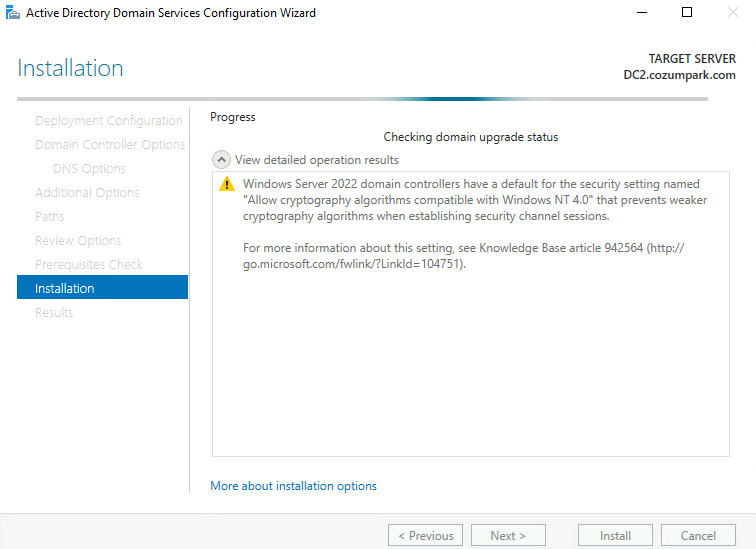The image size is (756, 549).
Task: Click the Installation page heading
Action: [x=70, y=68]
